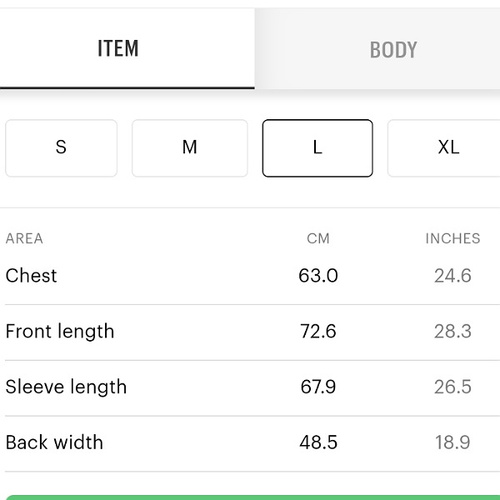
Task: Click the 72.6 front length value
Action: click(x=318, y=331)
